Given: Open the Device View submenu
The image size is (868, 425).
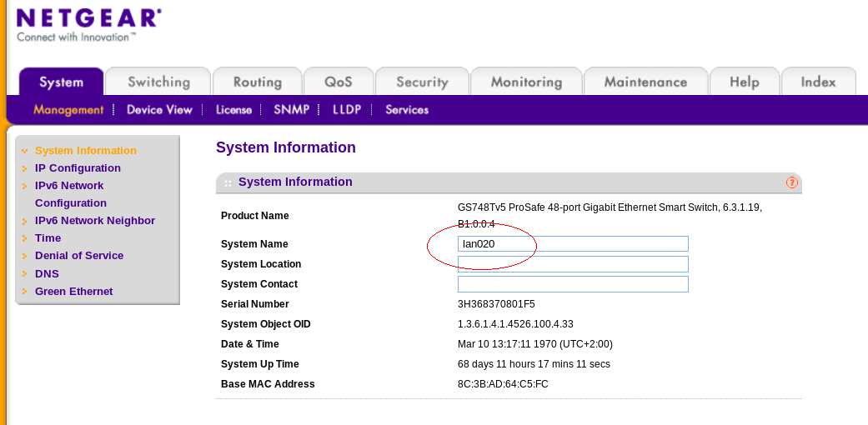Looking at the screenshot, I should point(159,109).
